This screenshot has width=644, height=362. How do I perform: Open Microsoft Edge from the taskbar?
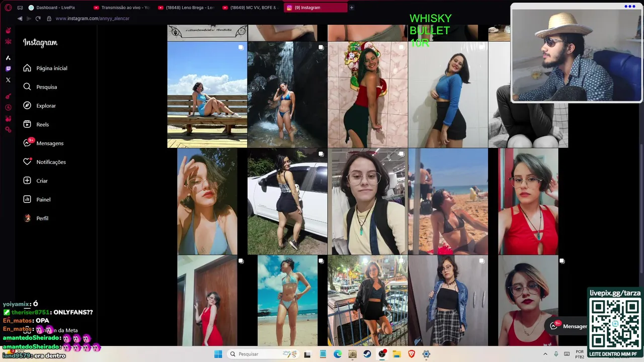(338, 354)
